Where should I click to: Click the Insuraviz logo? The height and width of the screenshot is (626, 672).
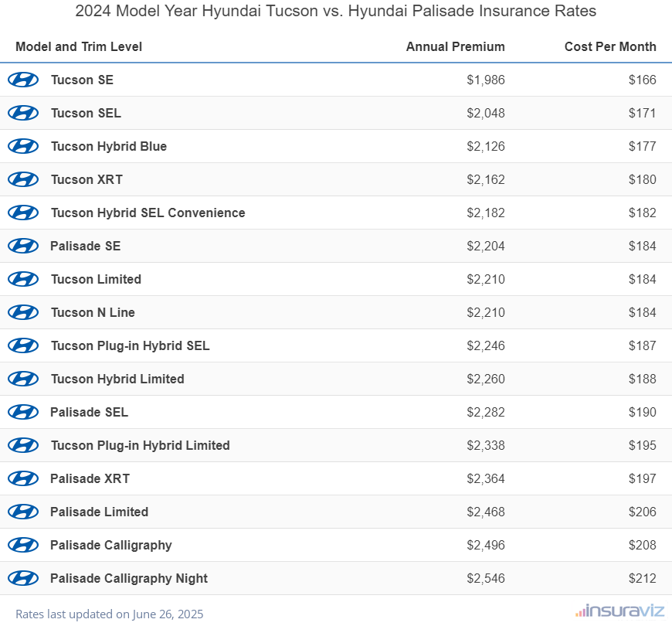pyautogui.click(x=620, y=611)
